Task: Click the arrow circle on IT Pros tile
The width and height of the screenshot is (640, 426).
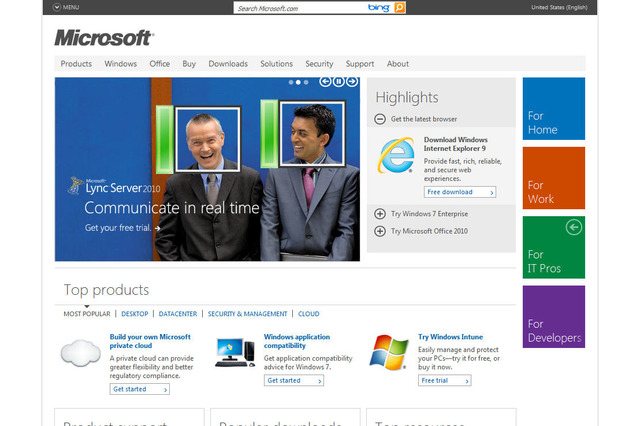Action: 574,227
